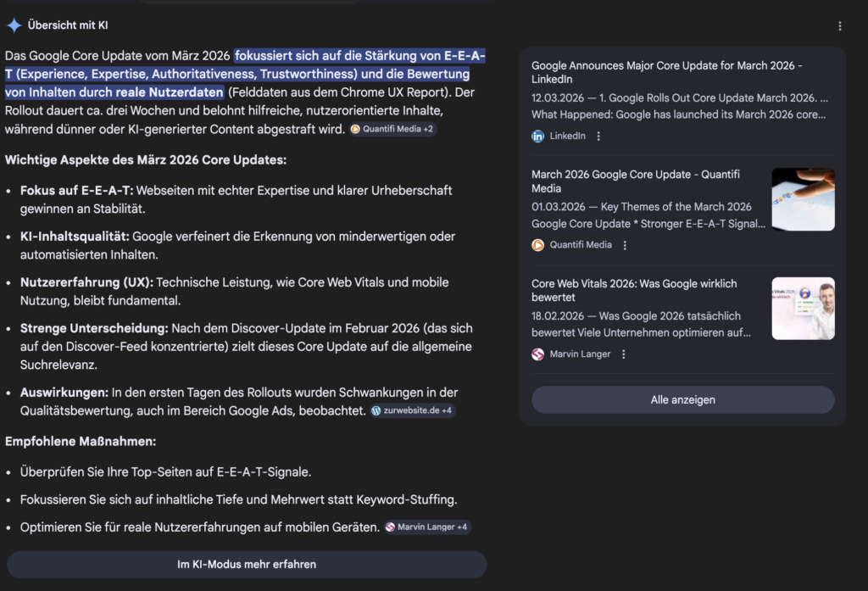Image resolution: width=868 pixels, height=591 pixels.
Task: Click the Marvin Langer site favicon
Action: coord(538,354)
